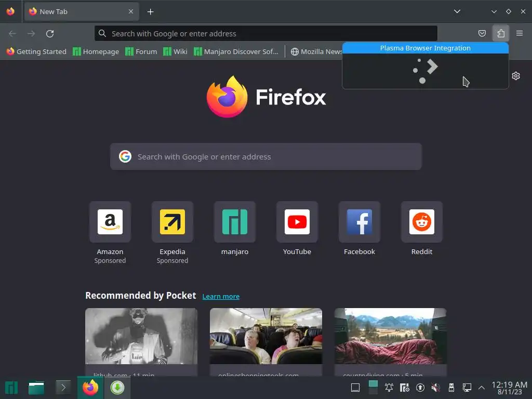Click the search magnifier in URL bar
This screenshot has height=399, width=532.
click(102, 33)
